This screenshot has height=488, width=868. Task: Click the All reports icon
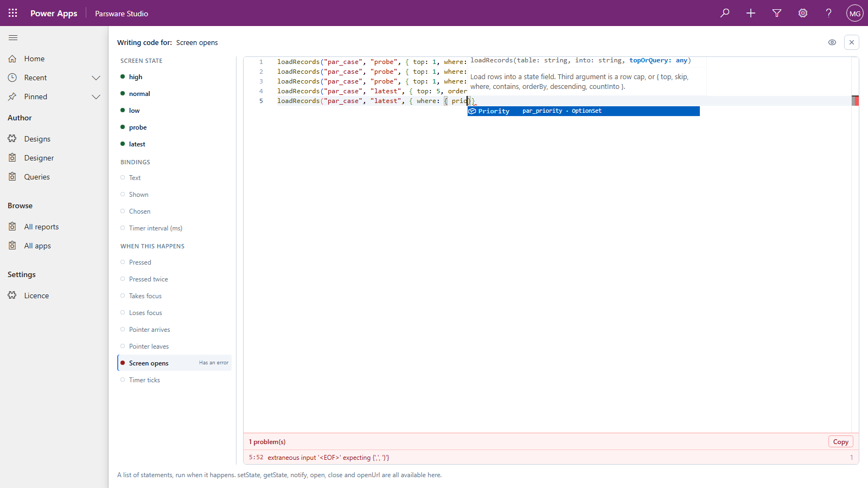click(x=12, y=227)
